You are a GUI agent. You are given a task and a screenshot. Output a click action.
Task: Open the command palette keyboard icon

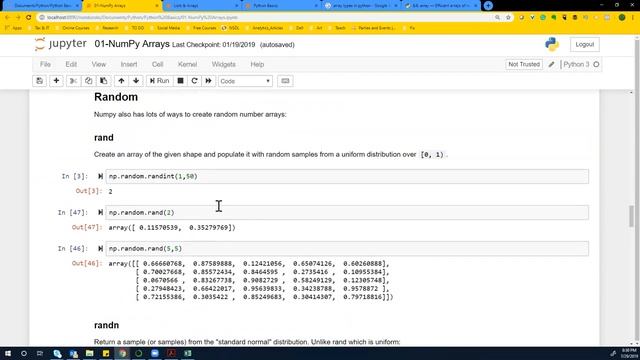(285, 81)
